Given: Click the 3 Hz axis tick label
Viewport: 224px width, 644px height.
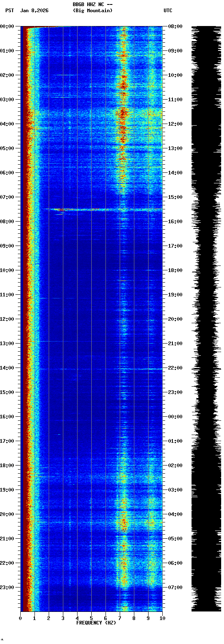Looking at the screenshot, I should 63,618.
